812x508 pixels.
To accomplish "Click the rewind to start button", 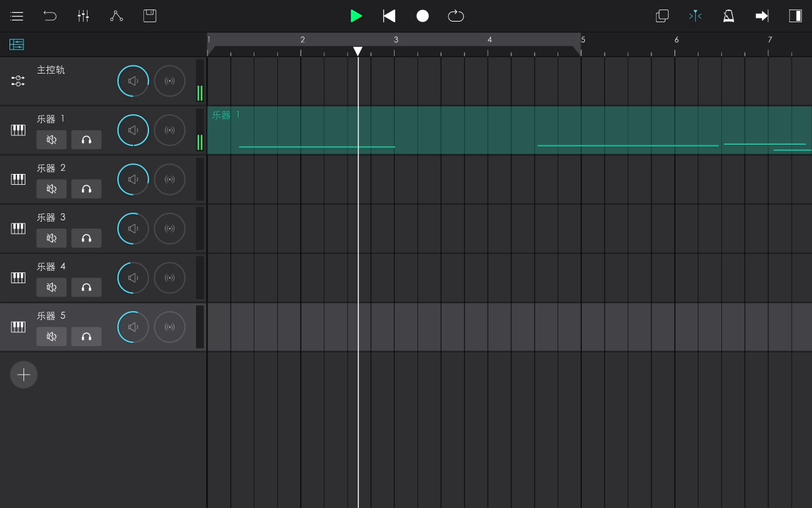I will click(389, 16).
